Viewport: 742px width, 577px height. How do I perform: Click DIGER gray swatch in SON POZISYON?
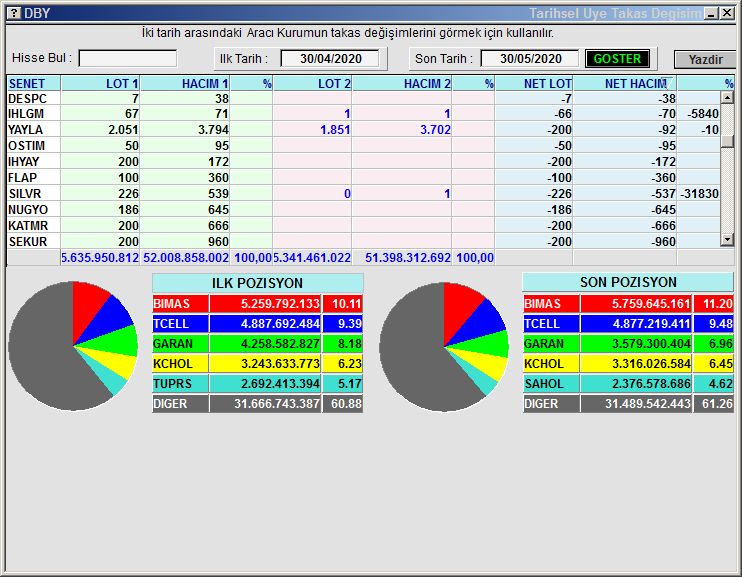[x=551, y=404]
